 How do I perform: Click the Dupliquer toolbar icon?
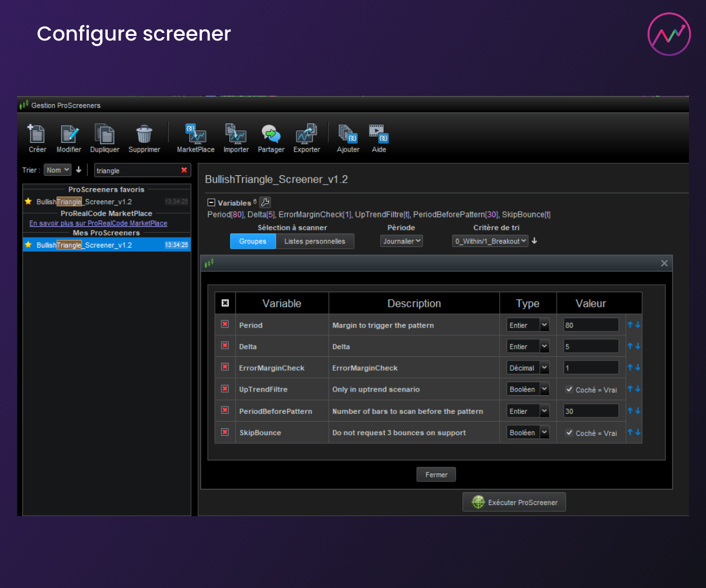[105, 135]
